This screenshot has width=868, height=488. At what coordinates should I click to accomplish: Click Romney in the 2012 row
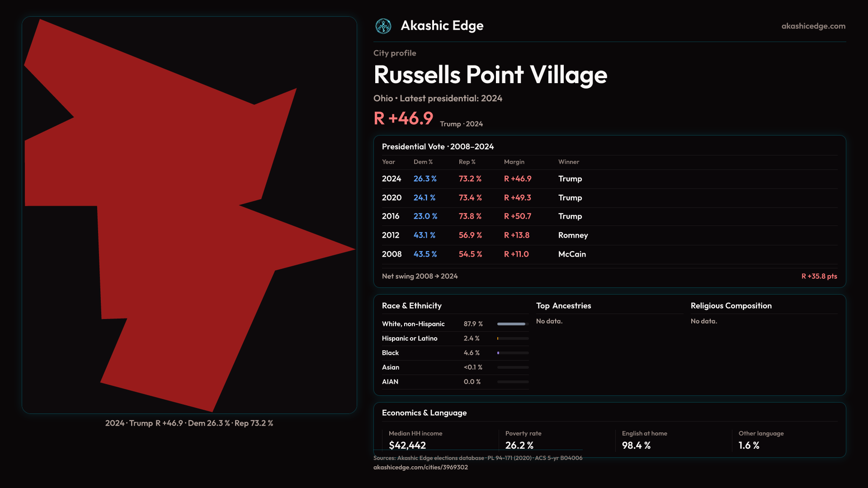(573, 235)
